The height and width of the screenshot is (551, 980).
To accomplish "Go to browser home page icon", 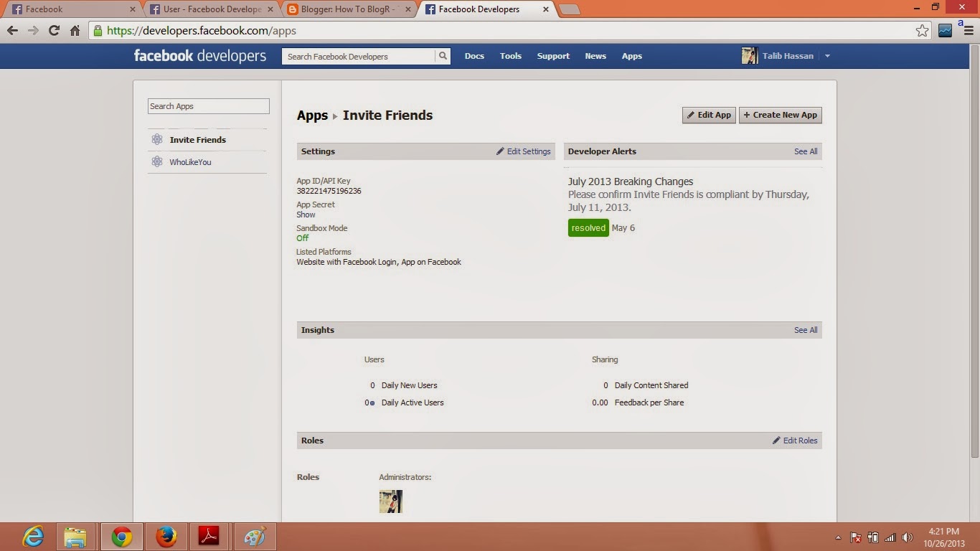I will point(75,31).
